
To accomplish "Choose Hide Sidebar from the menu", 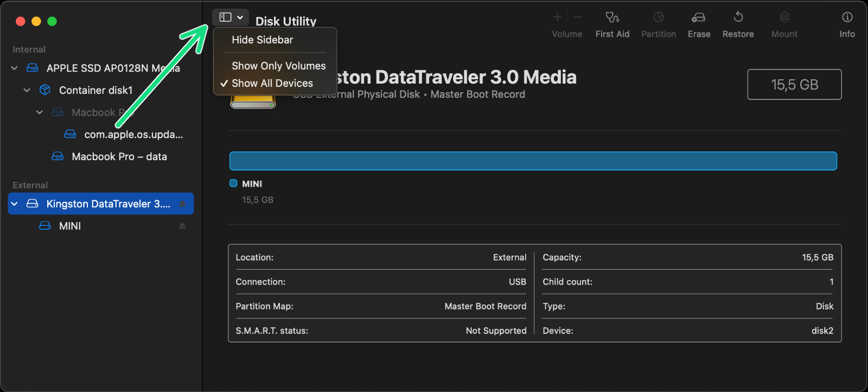I will 262,40.
